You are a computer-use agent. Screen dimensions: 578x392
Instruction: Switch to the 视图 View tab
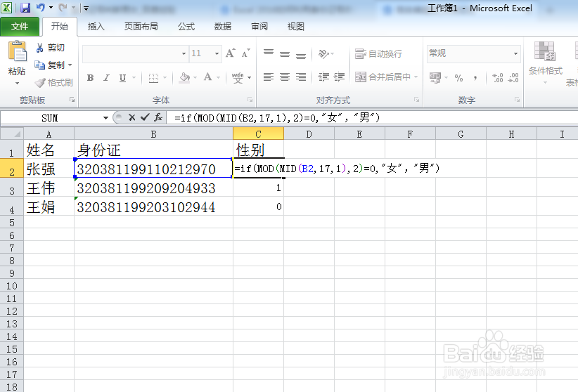pyautogui.click(x=295, y=27)
